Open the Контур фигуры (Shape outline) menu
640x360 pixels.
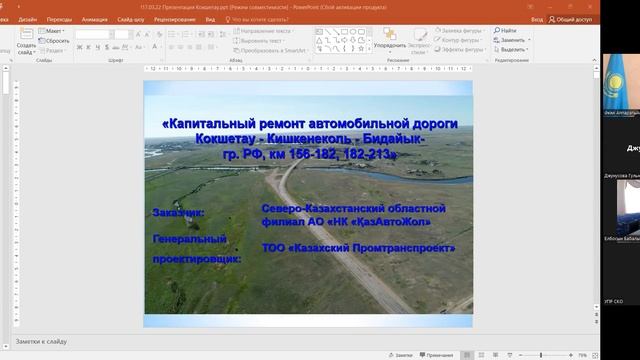tap(458, 40)
